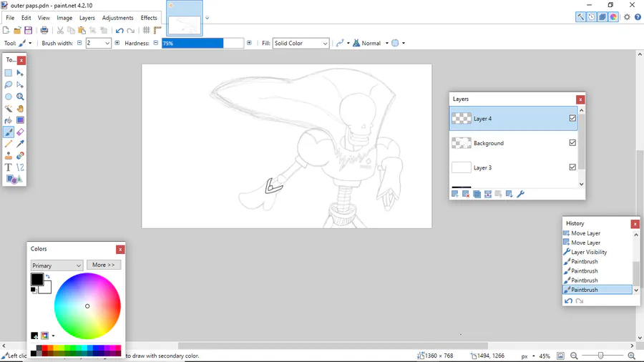644x362 pixels.
Task: Open the image list dropdown arrow
Action: pos(207,18)
